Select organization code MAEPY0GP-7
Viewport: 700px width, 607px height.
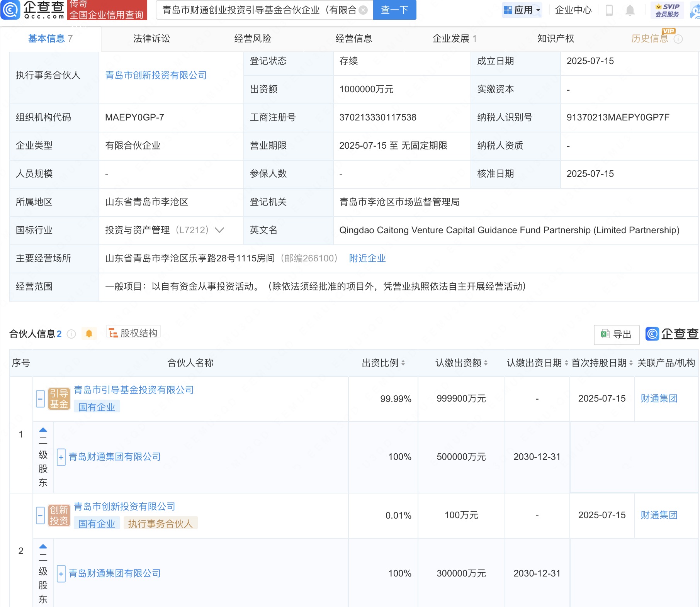pyautogui.click(x=134, y=117)
